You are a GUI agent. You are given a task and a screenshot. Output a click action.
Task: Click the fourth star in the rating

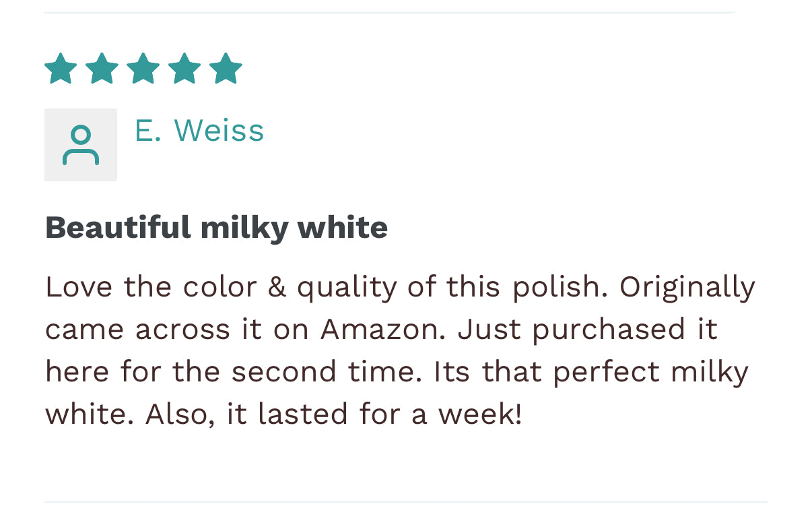pos(184,69)
